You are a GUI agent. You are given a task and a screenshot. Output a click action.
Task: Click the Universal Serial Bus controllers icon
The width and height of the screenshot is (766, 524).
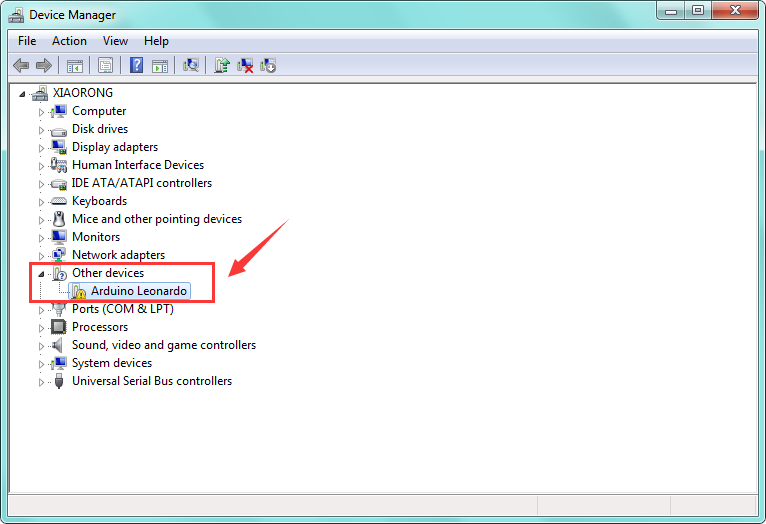pyautogui.click(x=59, y=381)
